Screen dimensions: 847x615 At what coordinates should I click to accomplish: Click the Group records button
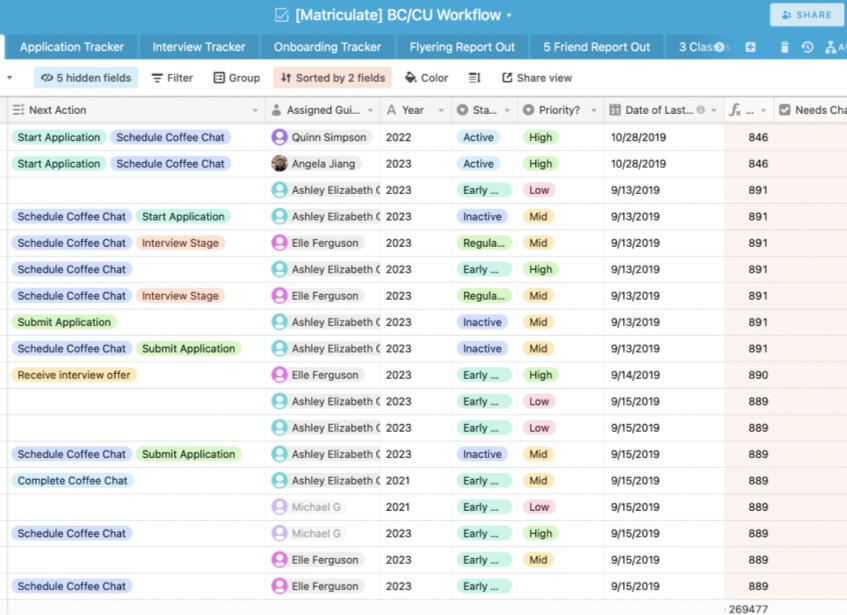tap(236, 78)
